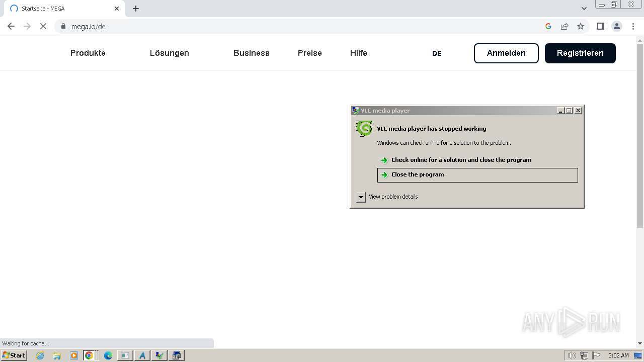Screen dimensions: 644x362
Task: Share this page icon
Action: tap(565, 26)
